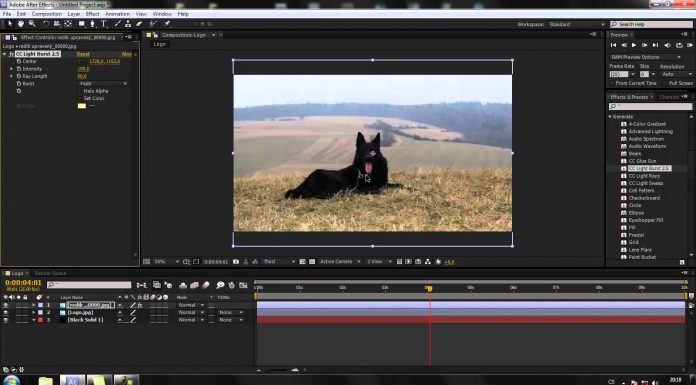Open RAM Preview Options dropdown

coord(645,57)
